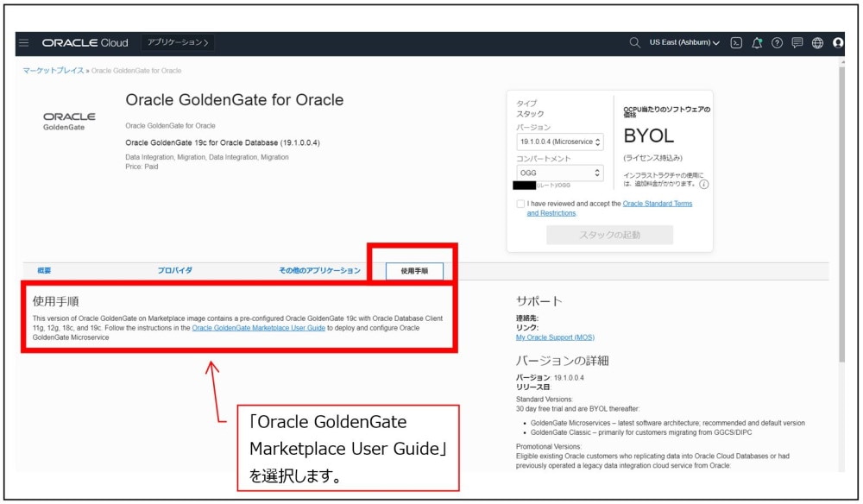Click the Oracle GoldenGate product logo
Viewport: 863px width, 504px height.
click(x=69, y=122)
